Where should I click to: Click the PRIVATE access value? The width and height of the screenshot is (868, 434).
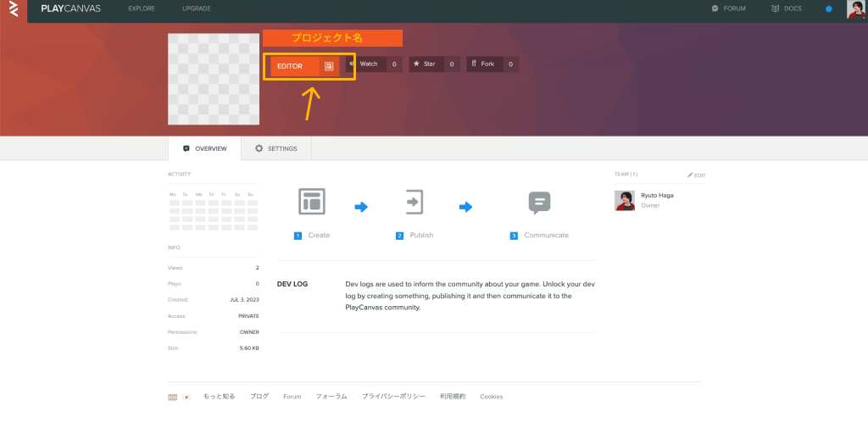click(248, 316)
